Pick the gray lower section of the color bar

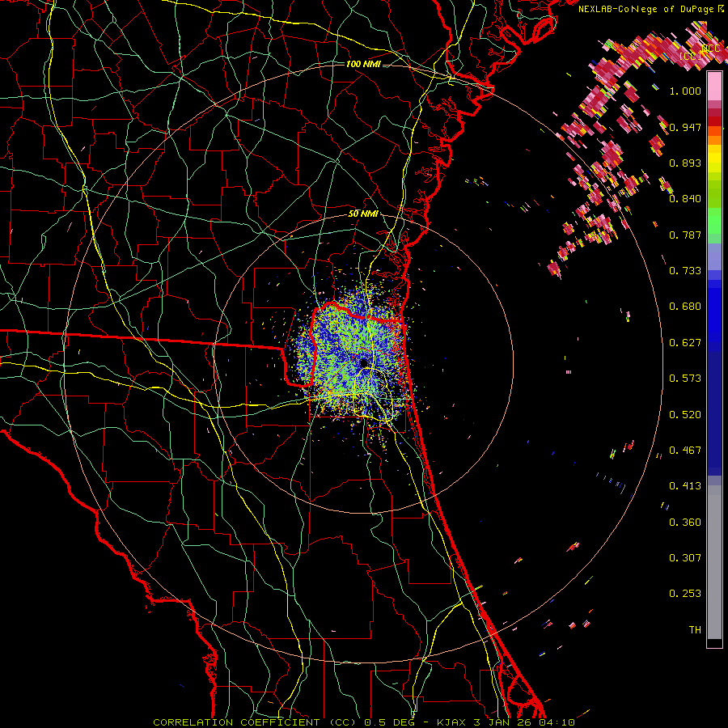[714, 562]
